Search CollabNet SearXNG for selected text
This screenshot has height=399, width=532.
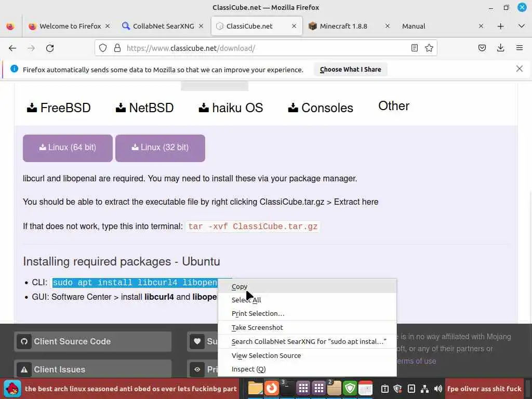pyautogui.click(x=307, y=342)
